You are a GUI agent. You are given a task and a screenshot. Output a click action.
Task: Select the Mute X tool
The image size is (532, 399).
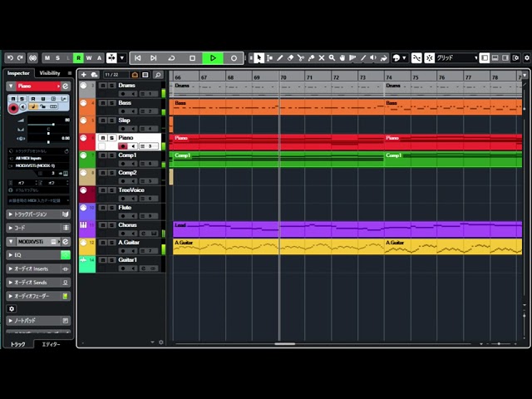tap(322, 58)
